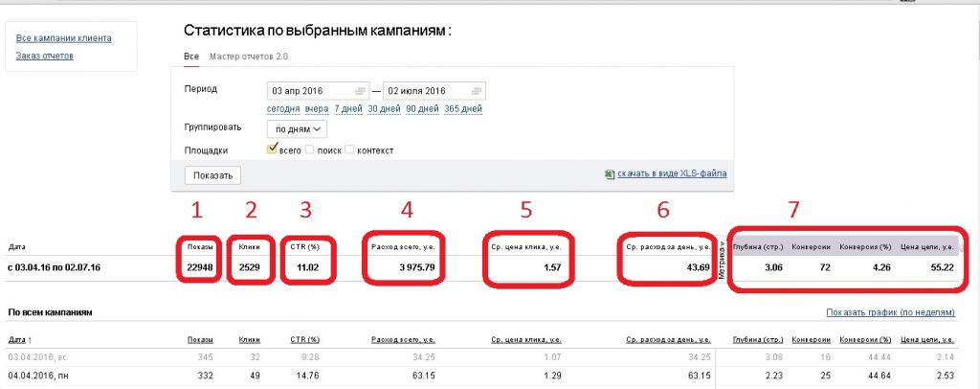Viewport: 980px width, 389px height.
Task: Click the '03 апр 2016' start date field
Action: tap(311, 91)
